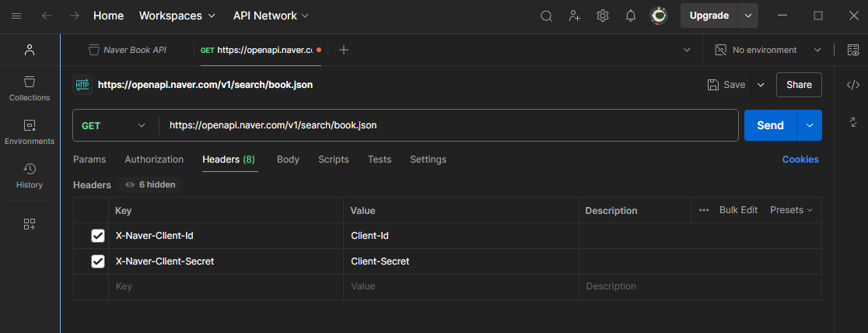Add a new tab with plus icon
This screenshot has width=868, height=333.
(344, 50)
